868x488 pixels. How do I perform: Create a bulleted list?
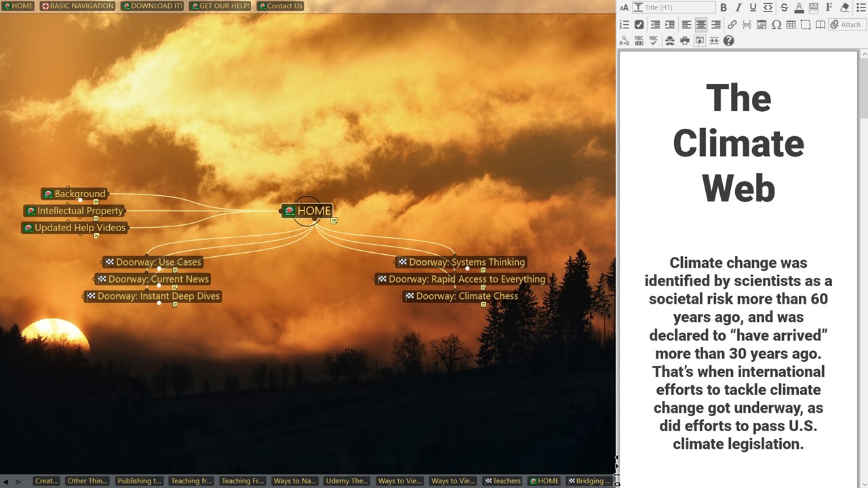[861, 7]
